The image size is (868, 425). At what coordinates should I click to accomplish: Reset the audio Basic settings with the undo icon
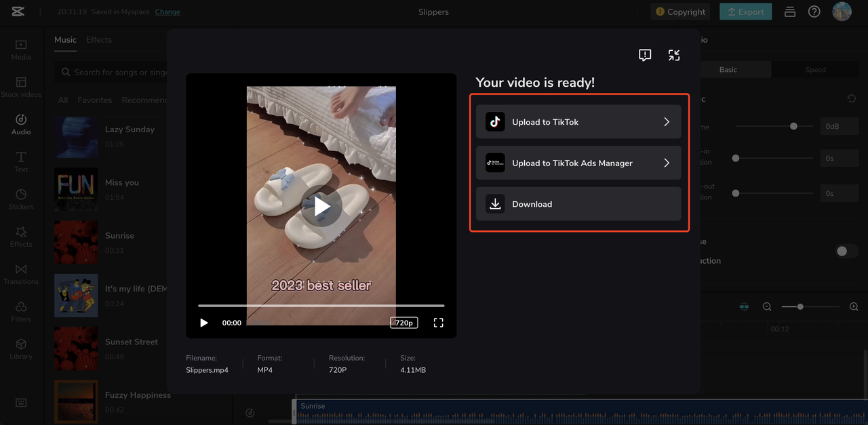pos(852,98)
